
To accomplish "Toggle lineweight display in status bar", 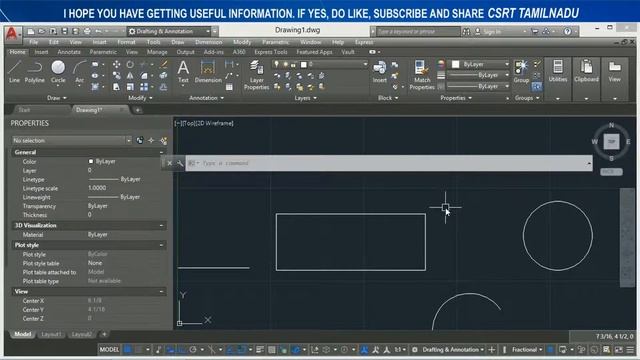I will click(x=260, y=350).
